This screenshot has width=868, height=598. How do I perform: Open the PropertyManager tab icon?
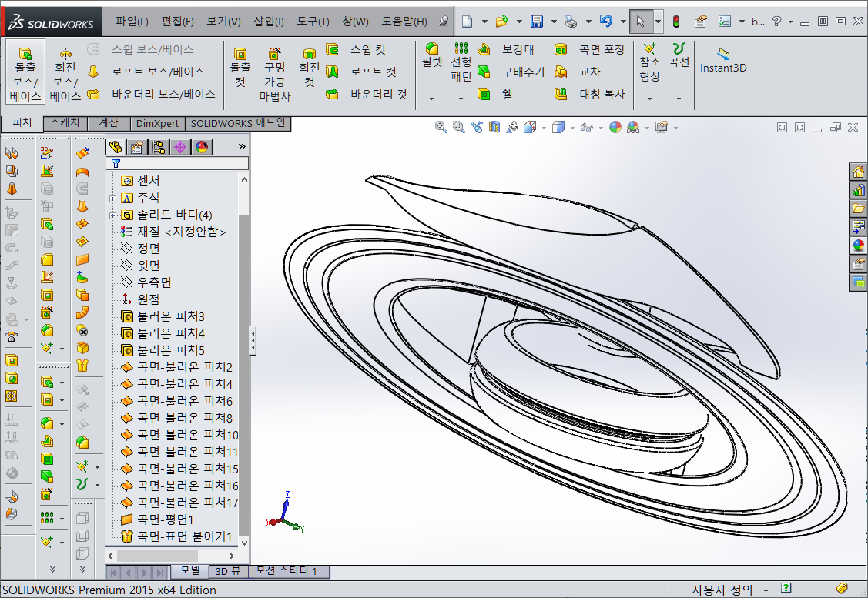[137, 146]
